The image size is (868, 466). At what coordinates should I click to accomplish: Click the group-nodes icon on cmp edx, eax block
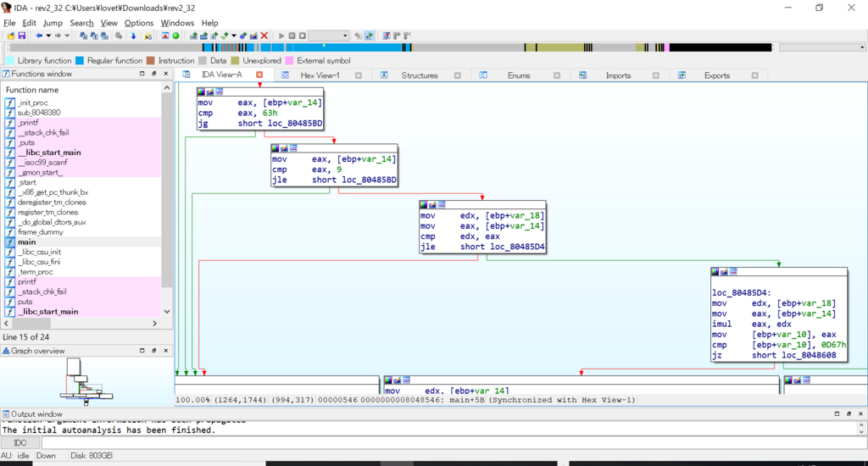(441, 205)
